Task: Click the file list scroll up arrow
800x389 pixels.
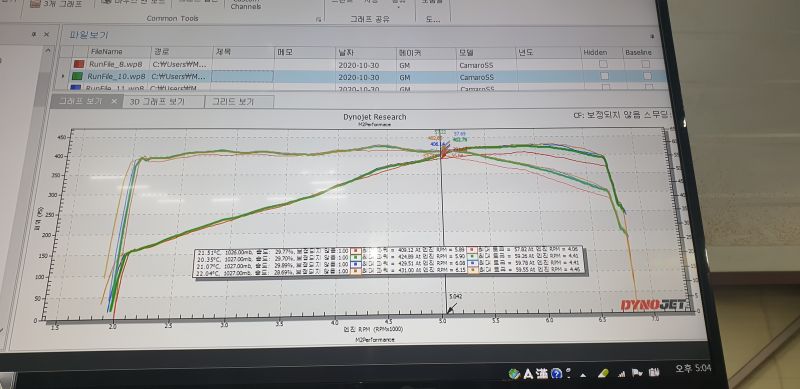Action: [48, 50]
